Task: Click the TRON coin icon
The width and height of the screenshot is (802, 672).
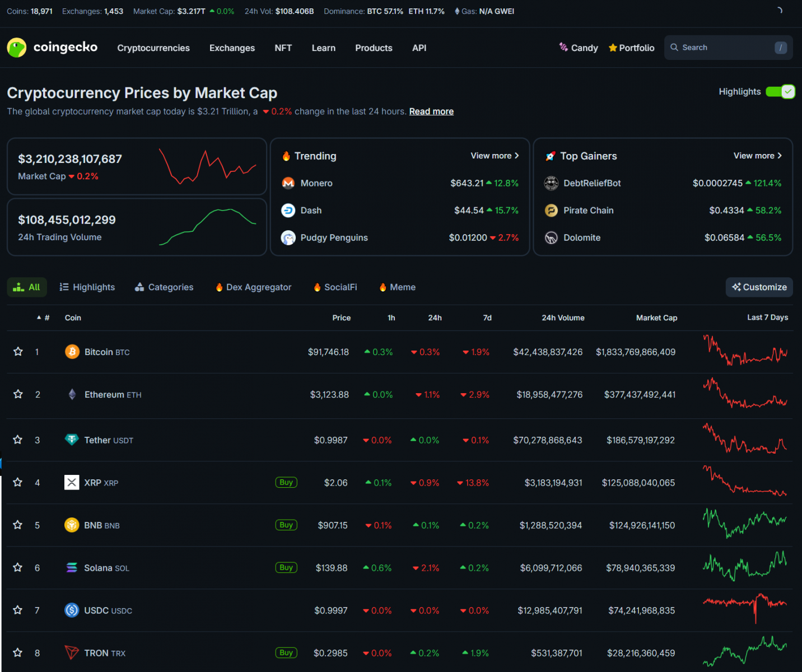Action: click(72, 653)
